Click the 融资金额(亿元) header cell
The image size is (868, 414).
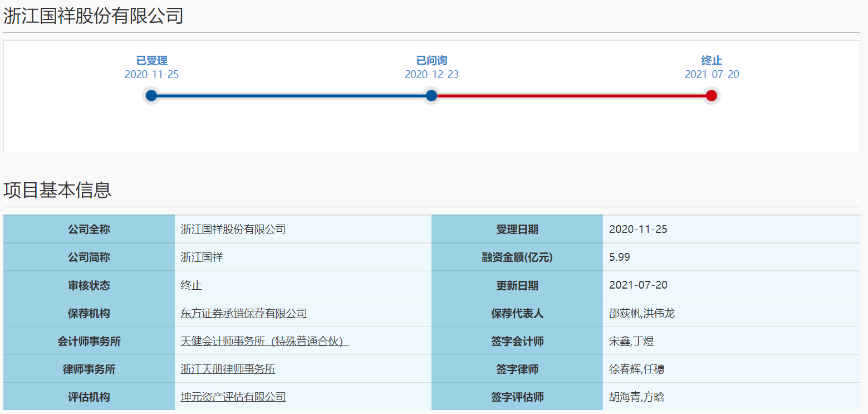pos(517,257)
